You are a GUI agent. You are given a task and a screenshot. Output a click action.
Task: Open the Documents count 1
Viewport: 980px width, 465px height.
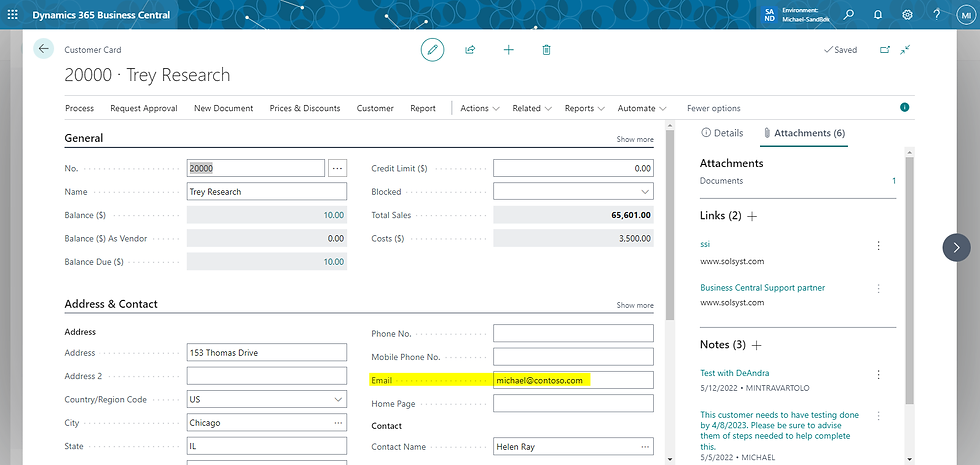pyautogui.click(x=894, y=181)
